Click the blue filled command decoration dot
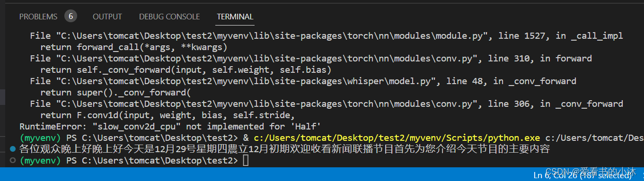The height and width of the screenshot is (181, 644). click(x=13, y=149)
